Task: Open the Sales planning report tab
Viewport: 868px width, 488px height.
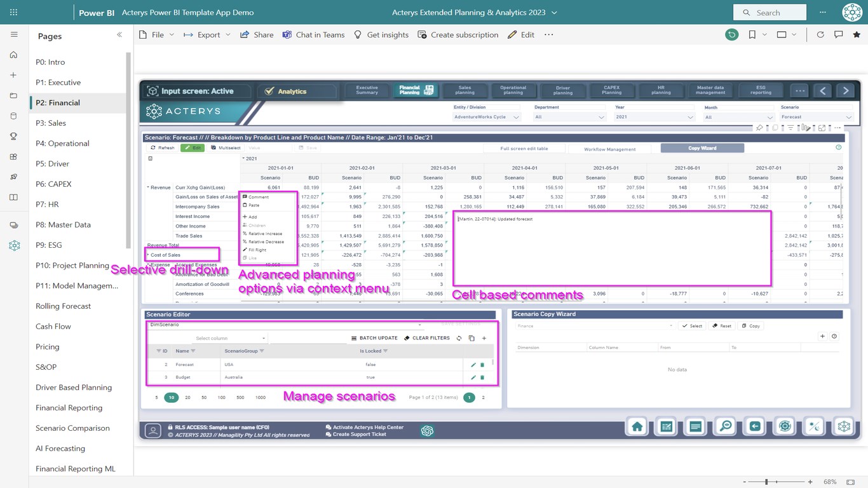Action: (465, 90)
